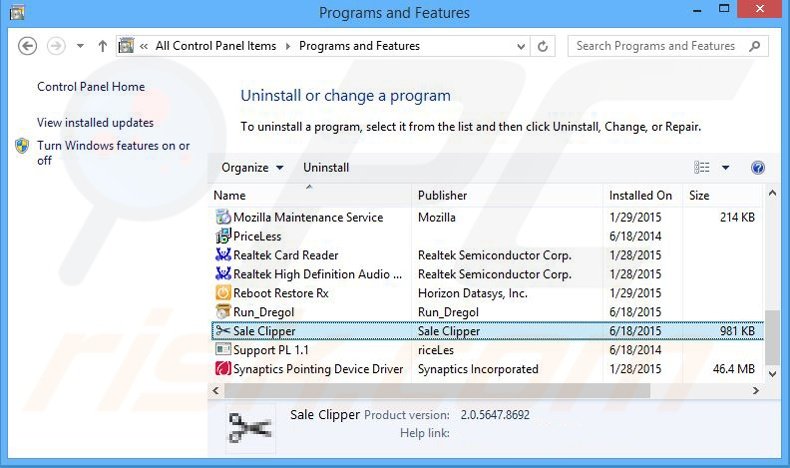Open help with the question mark icon
Screen dimensions: 790x468
[x=758, y=167]
